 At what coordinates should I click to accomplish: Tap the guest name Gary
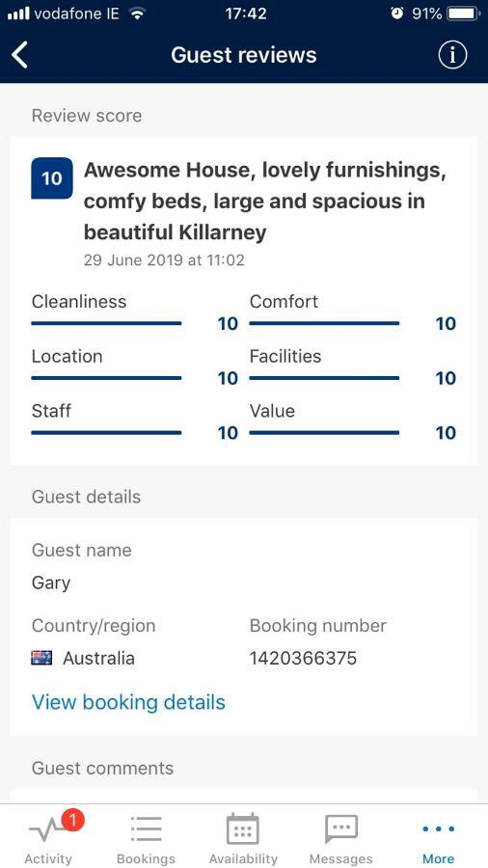click(x=51, y=583)
